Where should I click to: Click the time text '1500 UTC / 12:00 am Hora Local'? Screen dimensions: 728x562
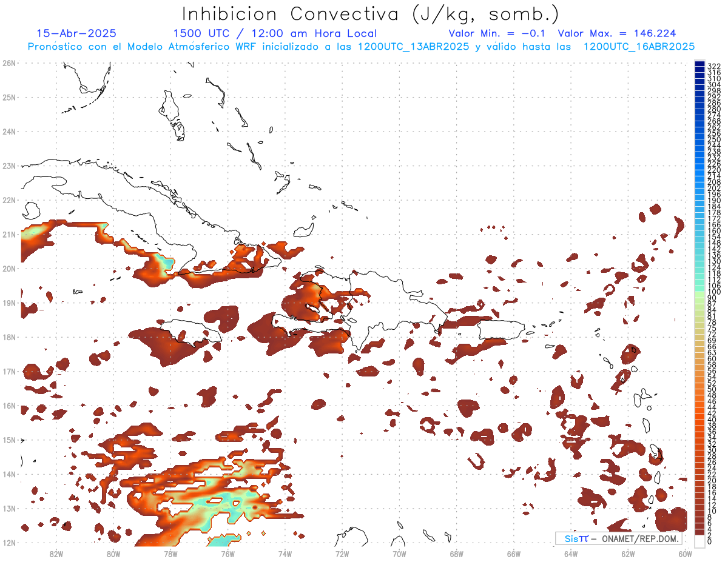[275, 34]
